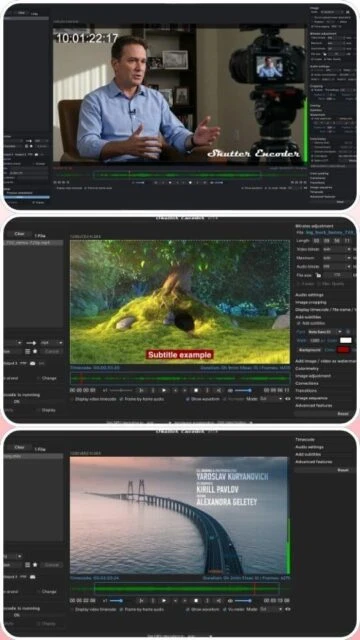Play video in subtitle example window
This screenshot has height=640, width=360.
pyautogui.click(x=164, y=390)
